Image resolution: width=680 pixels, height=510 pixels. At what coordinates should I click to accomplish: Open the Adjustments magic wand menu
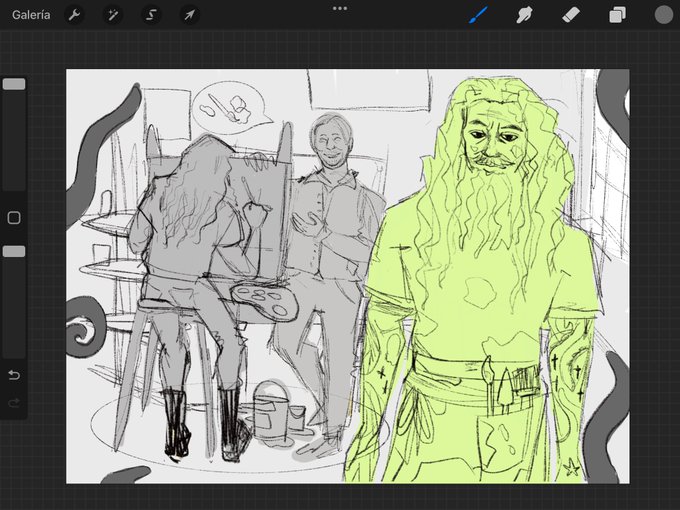(113, 15)
